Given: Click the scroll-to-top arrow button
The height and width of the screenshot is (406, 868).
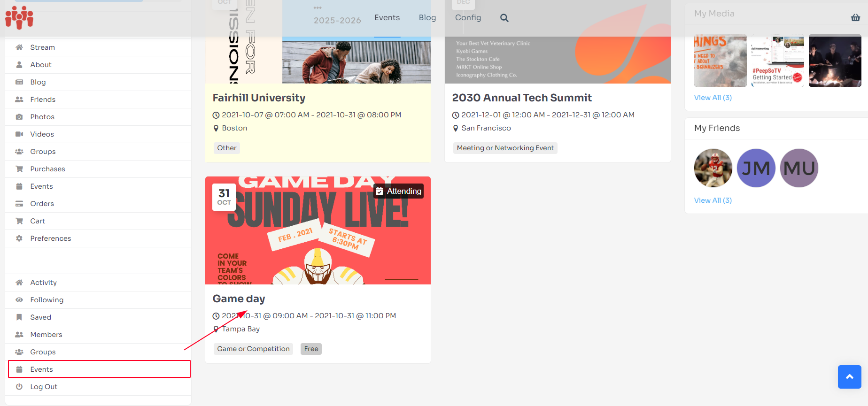Looking at the screenshot, I should click(x=850, y=377).
